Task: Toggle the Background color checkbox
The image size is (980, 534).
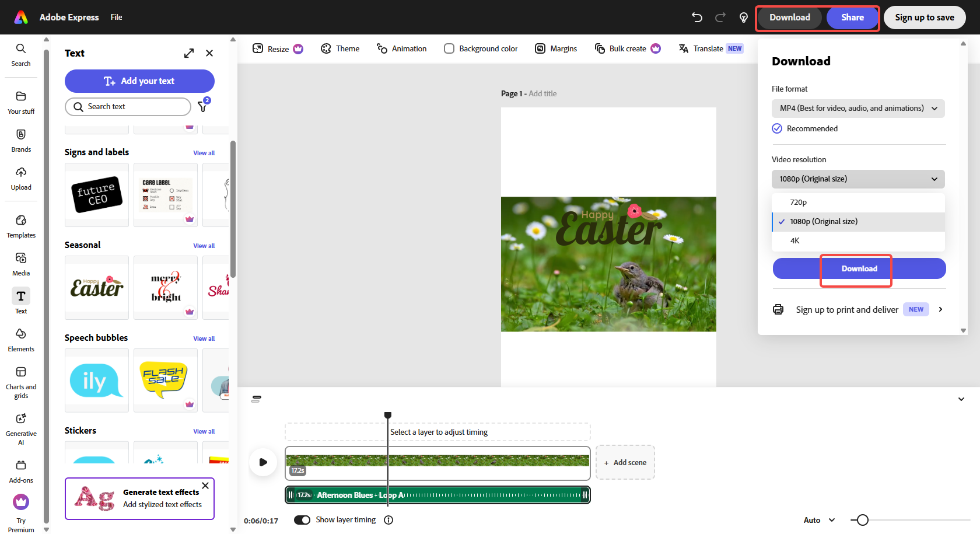Action: (x=449, y=48)
